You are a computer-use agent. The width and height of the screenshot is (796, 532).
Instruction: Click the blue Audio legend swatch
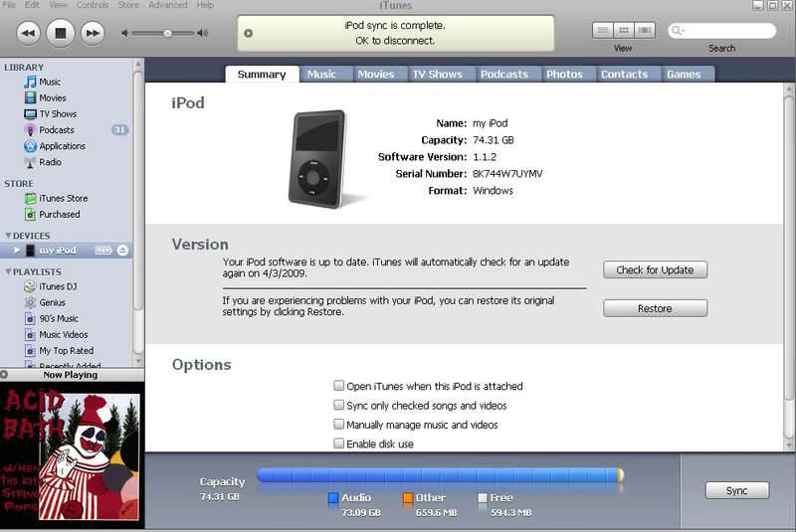click(x=333, y=498)
